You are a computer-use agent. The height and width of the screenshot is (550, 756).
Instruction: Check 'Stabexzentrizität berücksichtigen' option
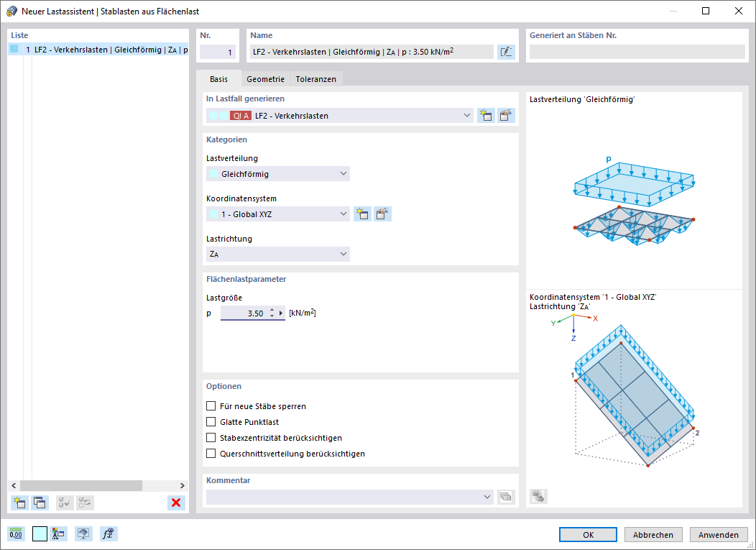[211, 438]
